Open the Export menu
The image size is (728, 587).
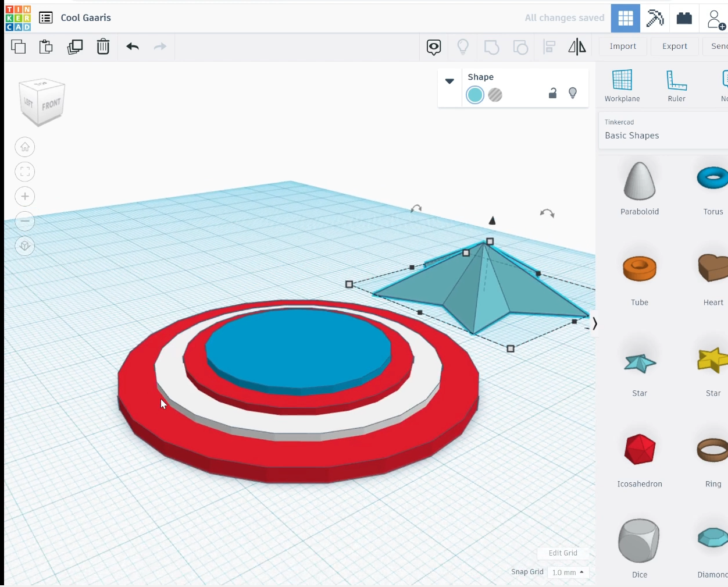675,47
